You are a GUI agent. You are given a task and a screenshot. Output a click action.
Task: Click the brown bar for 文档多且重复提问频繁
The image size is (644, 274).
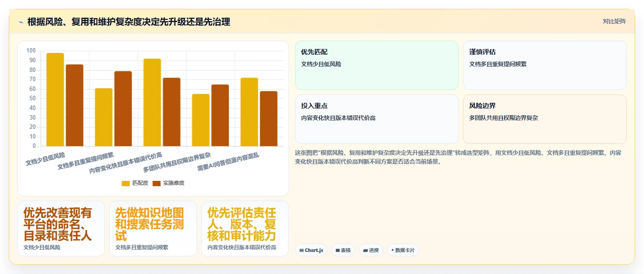click(123, 109)
